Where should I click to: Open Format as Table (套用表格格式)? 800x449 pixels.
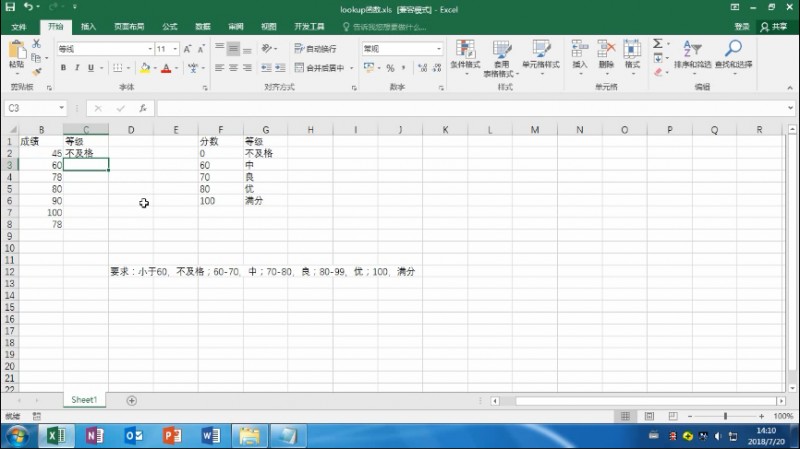click(502, 58)
